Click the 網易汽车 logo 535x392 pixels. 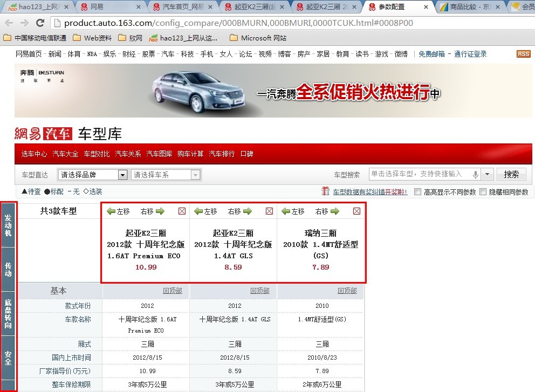(x=43, y=133)
